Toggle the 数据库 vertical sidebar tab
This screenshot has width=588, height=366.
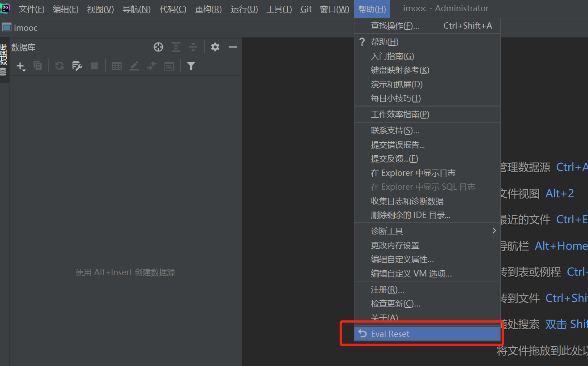click(x=4, y=60)
